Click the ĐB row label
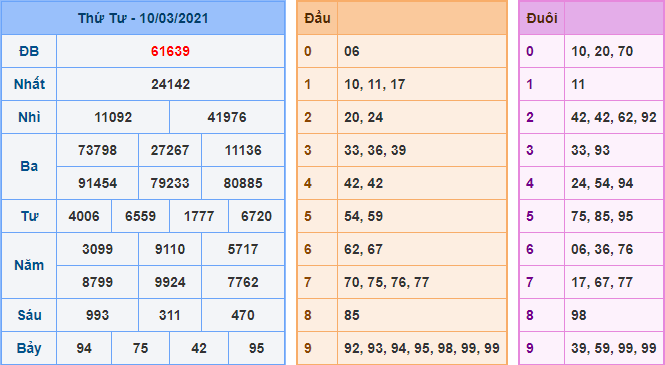Viewport: 665px width, 365px height. tap(29, 51)
